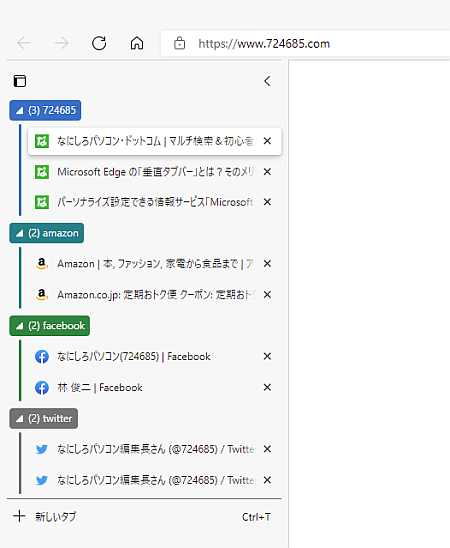Close the Amazon.co.jp 定期おトク便 tab
This screenshot has width=450, height=548.
(x=267, y=295)
